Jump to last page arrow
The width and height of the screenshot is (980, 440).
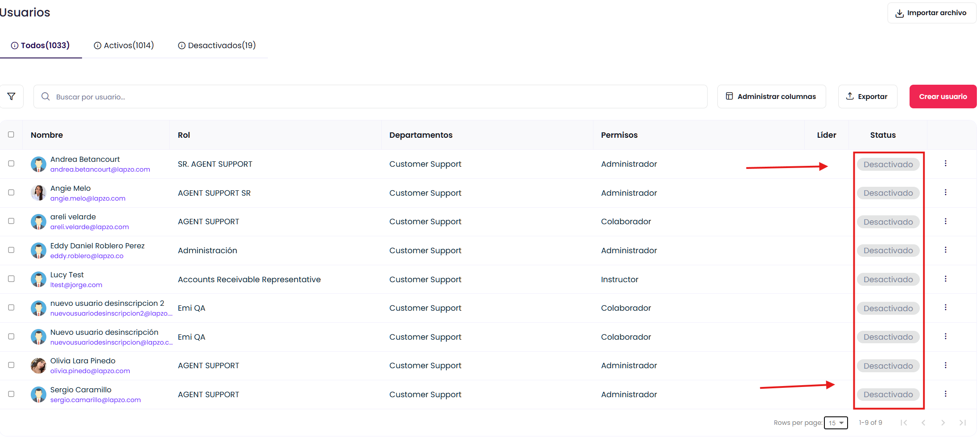pos(963,423)
